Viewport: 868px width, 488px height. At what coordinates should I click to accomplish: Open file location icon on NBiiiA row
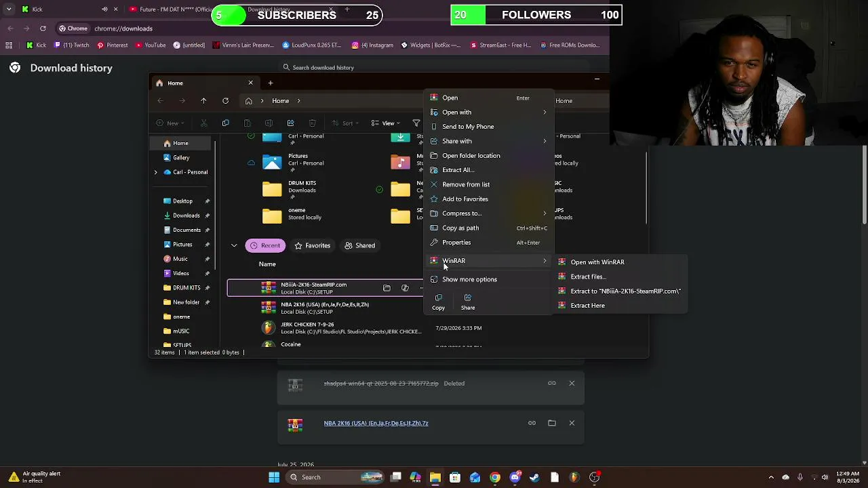[x=387, y=288]
